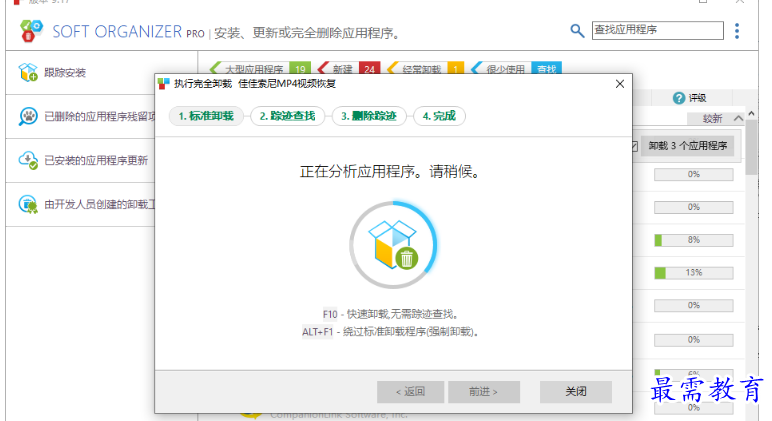The height and width of the screenshot is (421, 772).
Task: Click the 跟踪安装 box icon
Action: (28, 72)
